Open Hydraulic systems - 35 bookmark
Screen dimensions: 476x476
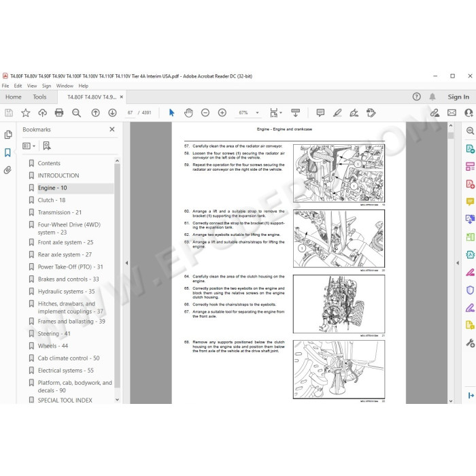tap(66, 292)
